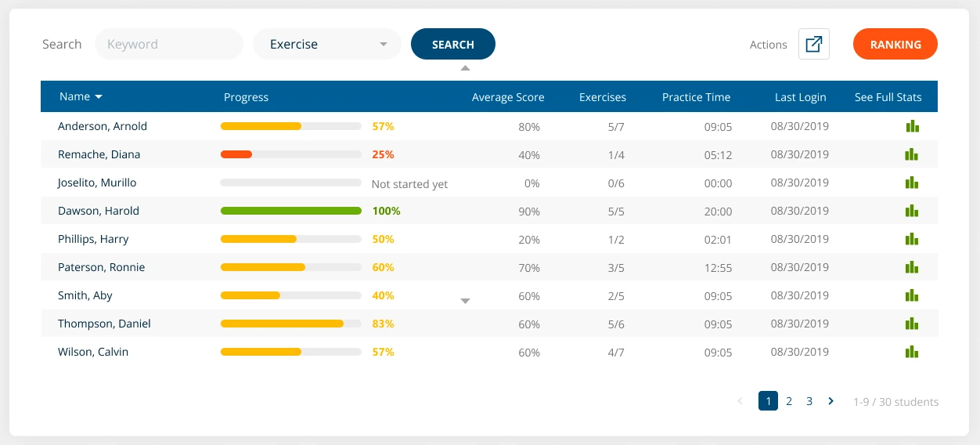
Task: Click the 'Not started yet' status text
Action: point(409,184)
